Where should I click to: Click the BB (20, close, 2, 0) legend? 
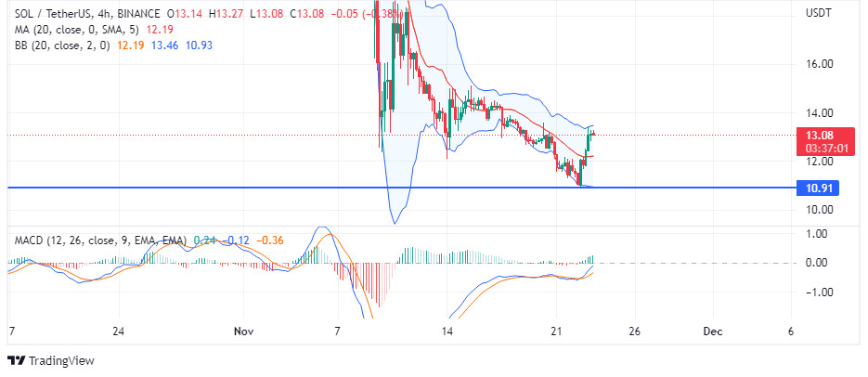click(x=62, y=45)
